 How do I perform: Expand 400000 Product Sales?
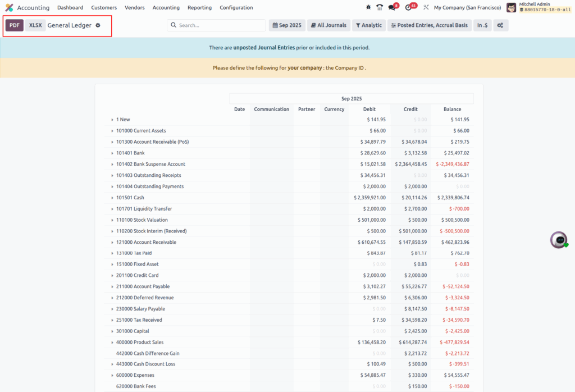[112, 343]
